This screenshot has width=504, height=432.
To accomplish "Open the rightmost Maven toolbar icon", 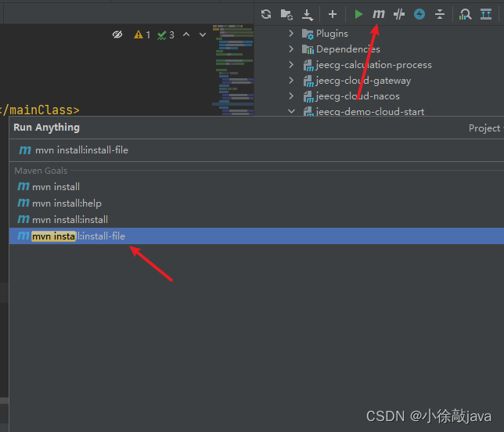I will pos(486,14).
